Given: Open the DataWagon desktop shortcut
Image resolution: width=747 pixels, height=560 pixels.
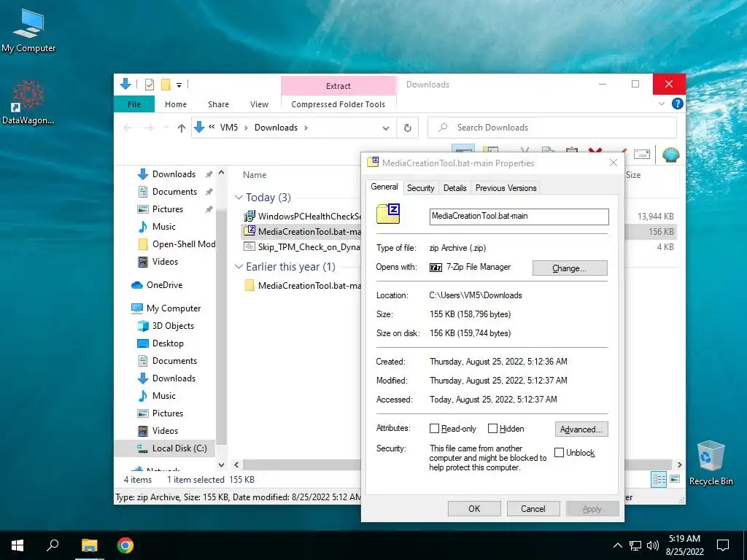Looking at the screenshot, I should coord(28,102).
